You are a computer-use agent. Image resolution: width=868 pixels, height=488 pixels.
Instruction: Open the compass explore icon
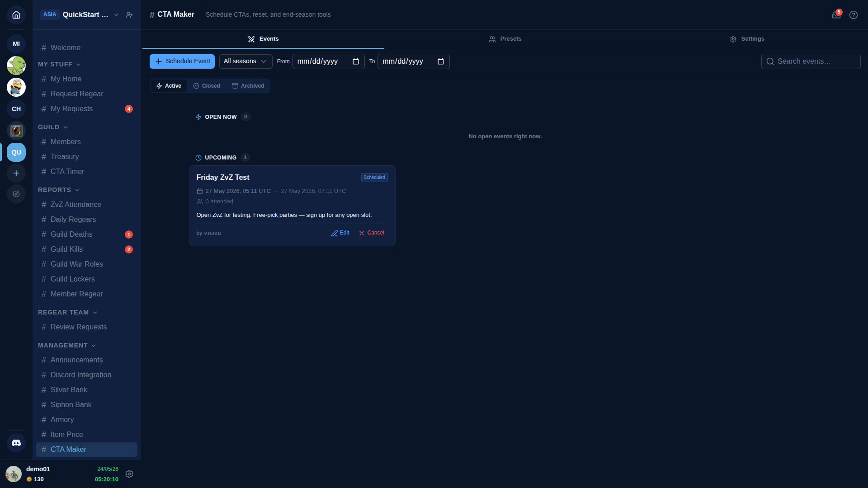16,194
